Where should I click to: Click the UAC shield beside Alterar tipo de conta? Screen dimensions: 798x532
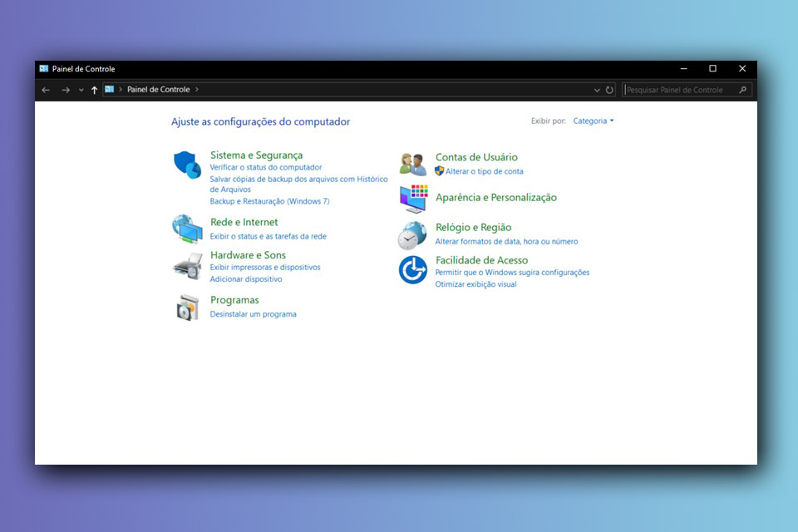pos(439,171)
